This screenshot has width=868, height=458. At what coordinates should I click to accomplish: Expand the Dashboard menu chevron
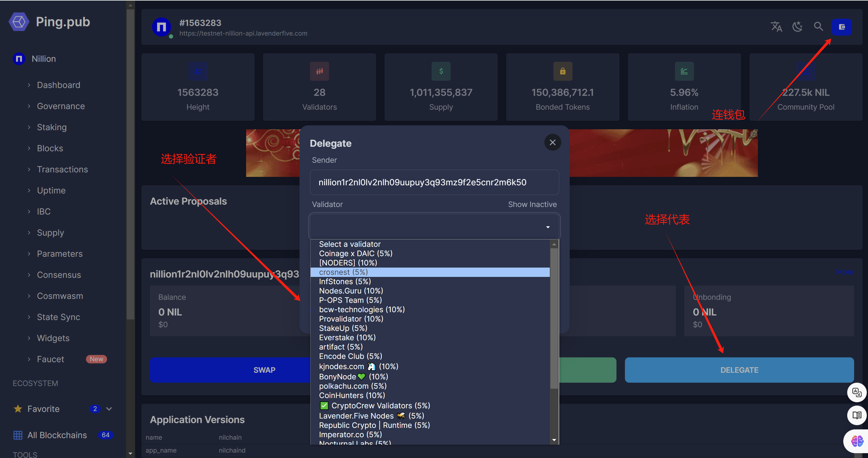(29, 85)
